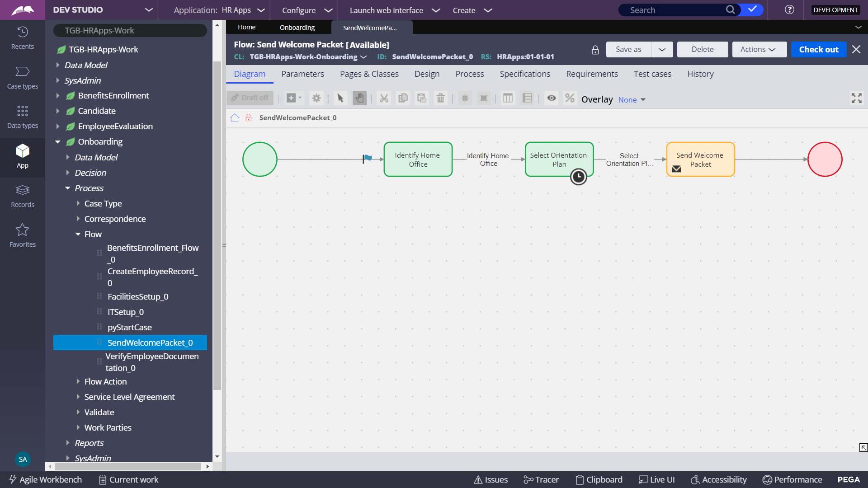Open Agile Workbench in footer
This screenshot has height=488, width=868.
[45, 480]
